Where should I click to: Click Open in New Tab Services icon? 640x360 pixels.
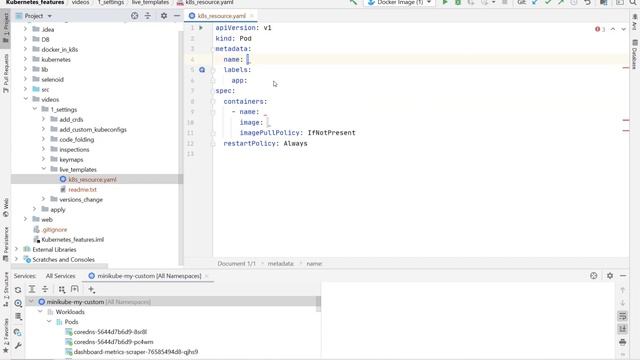pos(75,289)
